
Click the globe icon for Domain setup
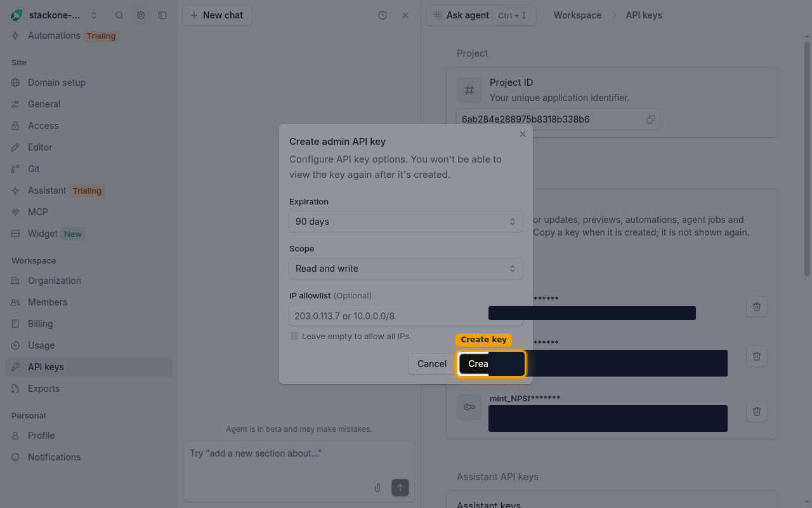click(15, 83)
